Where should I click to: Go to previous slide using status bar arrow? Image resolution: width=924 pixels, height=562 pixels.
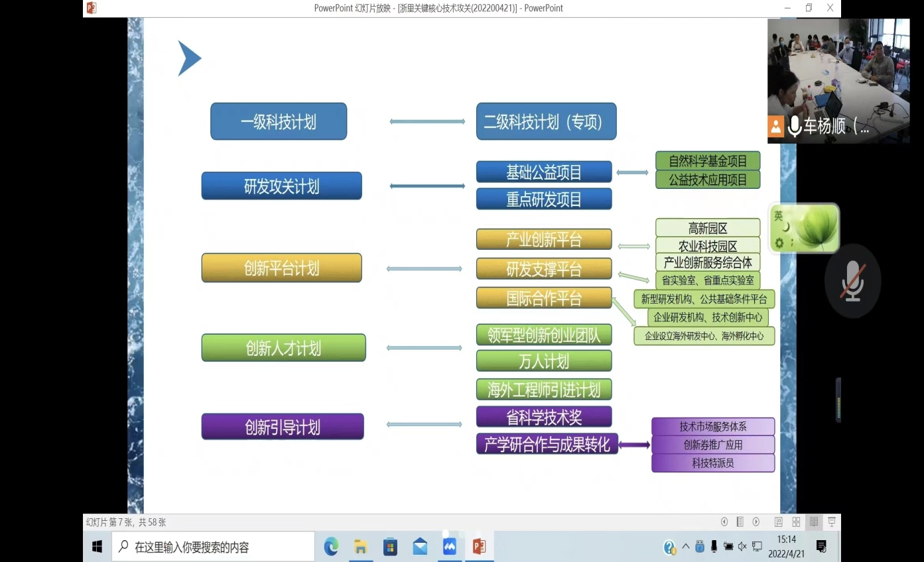(x=724, y=522)
